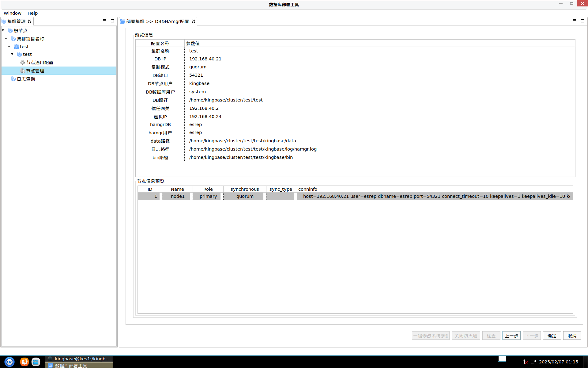Collapse the 集群项目名称 tree expander
This screenshot has height=368, width=588.
coord(6,39)
